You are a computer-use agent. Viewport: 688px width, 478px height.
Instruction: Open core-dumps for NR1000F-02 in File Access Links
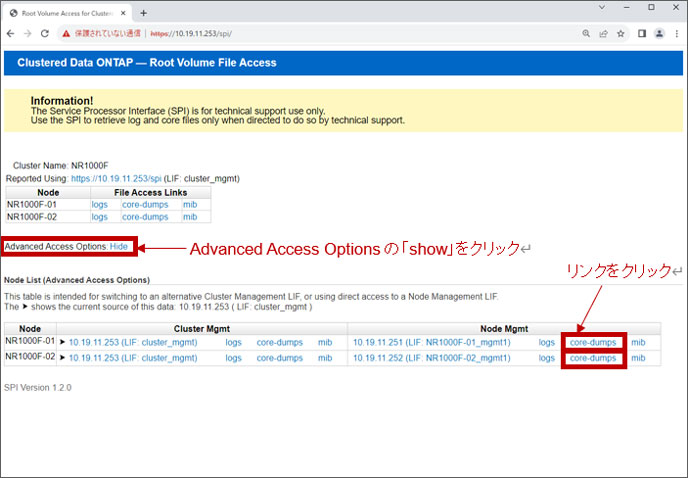tap(145, 217)
